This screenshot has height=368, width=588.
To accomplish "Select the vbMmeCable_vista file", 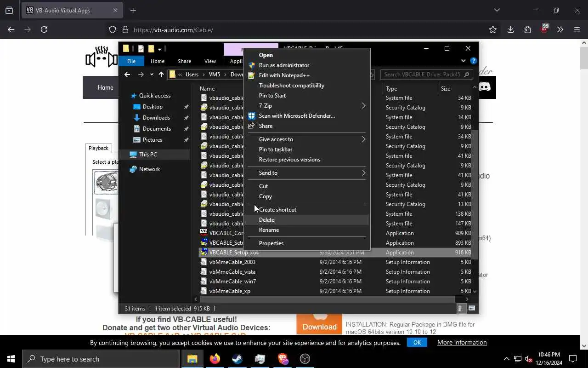I will 232,272.
